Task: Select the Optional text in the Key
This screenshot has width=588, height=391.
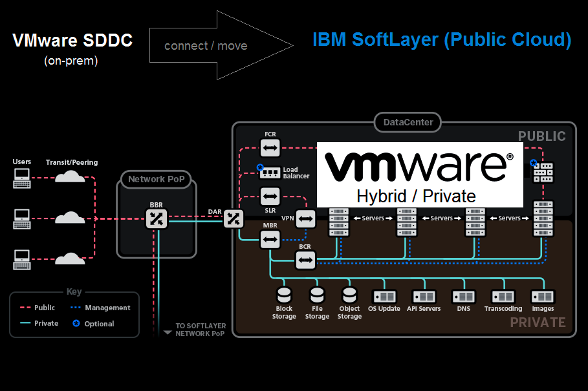Action: tap(99, 324)
